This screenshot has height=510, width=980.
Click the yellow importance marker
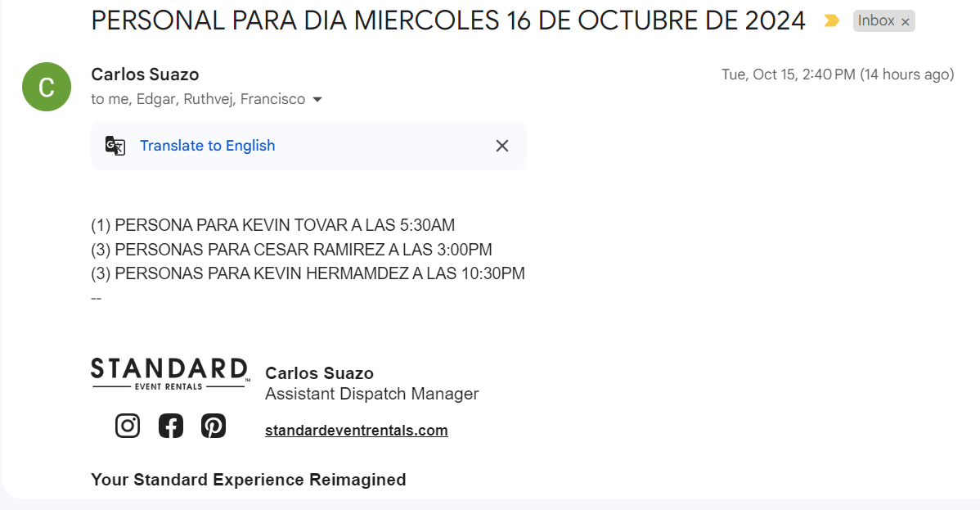tap(832, 21)
